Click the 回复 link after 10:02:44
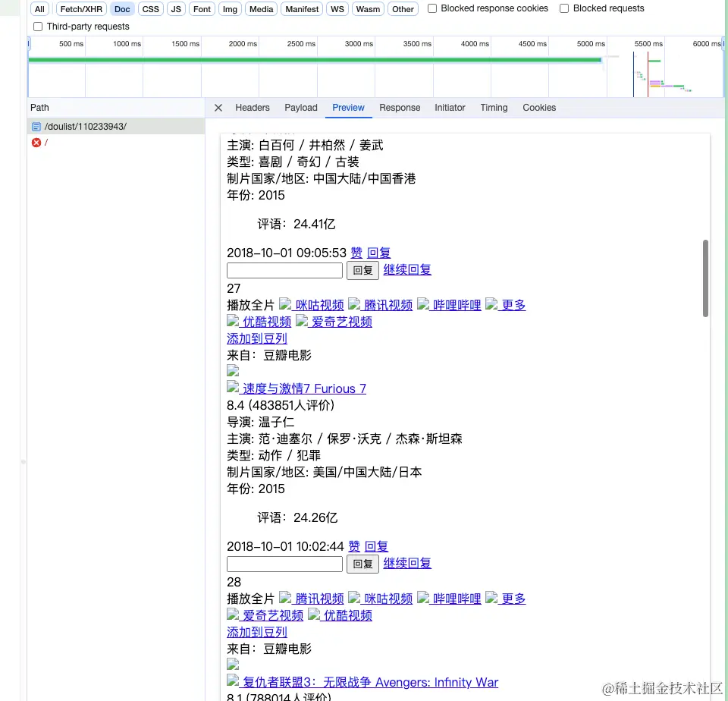Viewport: 728px width, 701px height. (376, 546)
